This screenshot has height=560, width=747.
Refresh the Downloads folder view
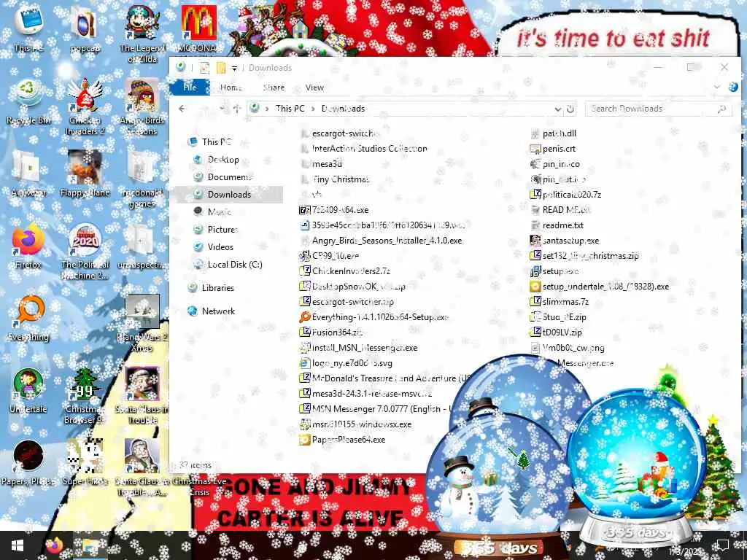570,109
